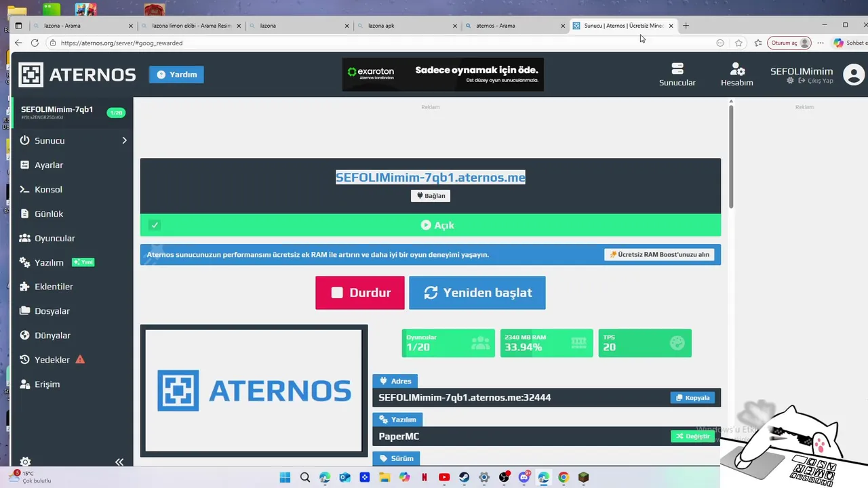Click the Yedekler warning triangle icon
This screenshot has width=868, height=488.
80,359
